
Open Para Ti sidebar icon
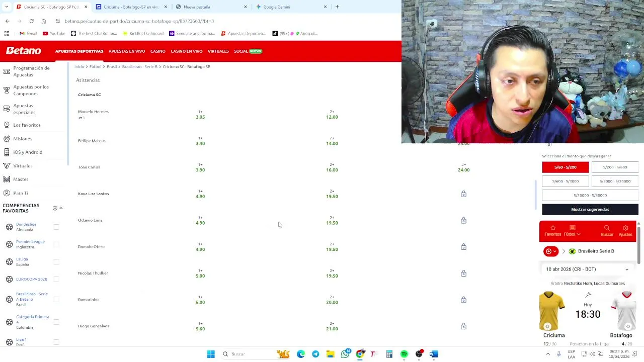7,193
